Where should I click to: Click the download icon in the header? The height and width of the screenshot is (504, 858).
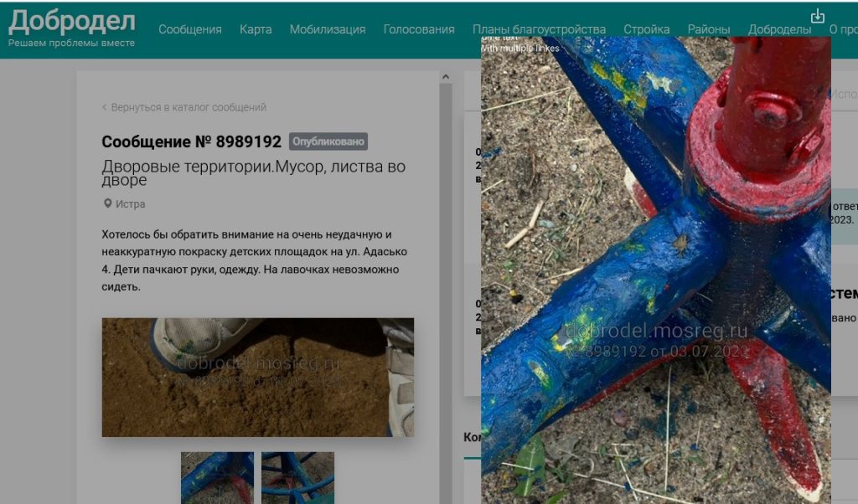(818, 17)
